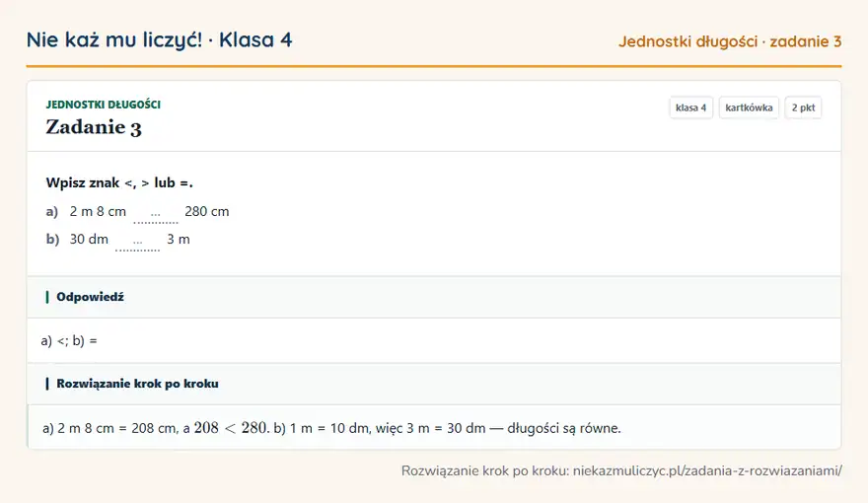Click the 'Jednostki długości · zadanie 3' header text

point(730,41)
